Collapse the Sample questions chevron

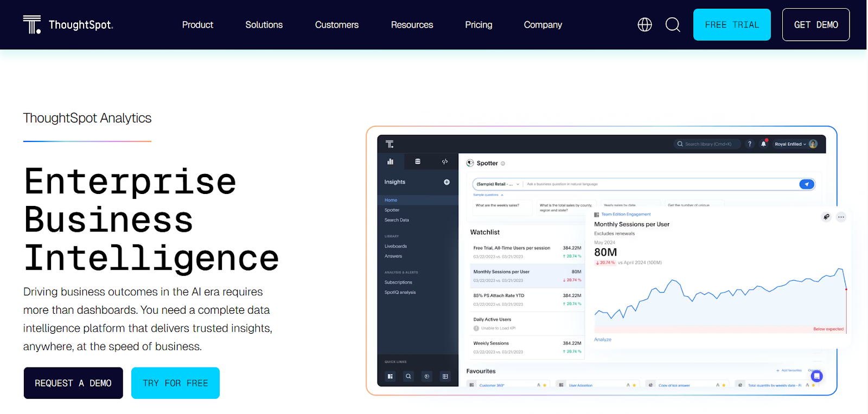[x=502, y=195]
